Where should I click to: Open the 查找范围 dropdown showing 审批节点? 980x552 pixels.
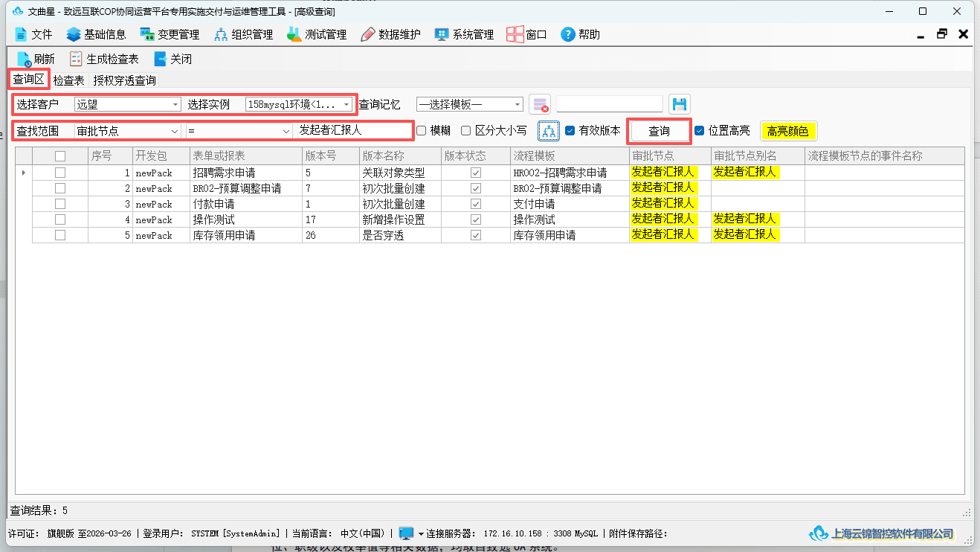click(128, 131)
